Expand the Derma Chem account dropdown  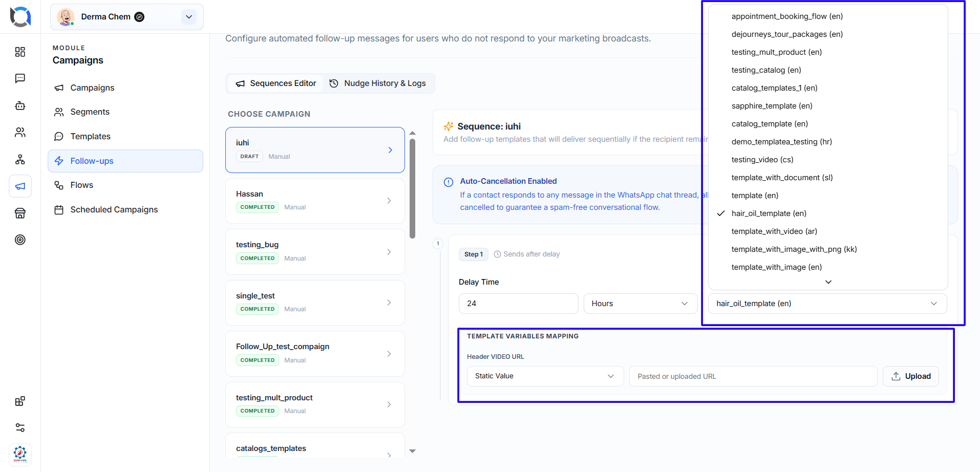point(189,17)
